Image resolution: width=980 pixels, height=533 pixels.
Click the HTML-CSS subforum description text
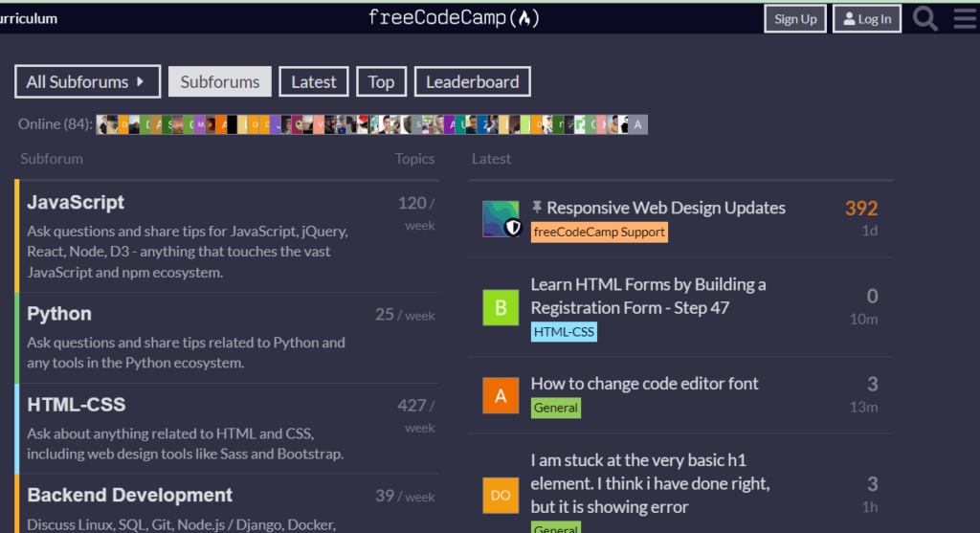[x=185, y=444]
